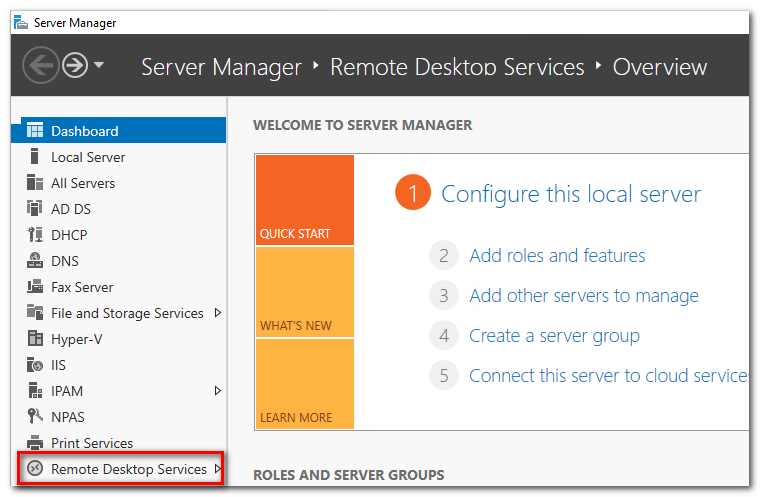Click the Dashboard grid icon
The height and width of the screenshot is (497, 760).
(x=35, y=131)
